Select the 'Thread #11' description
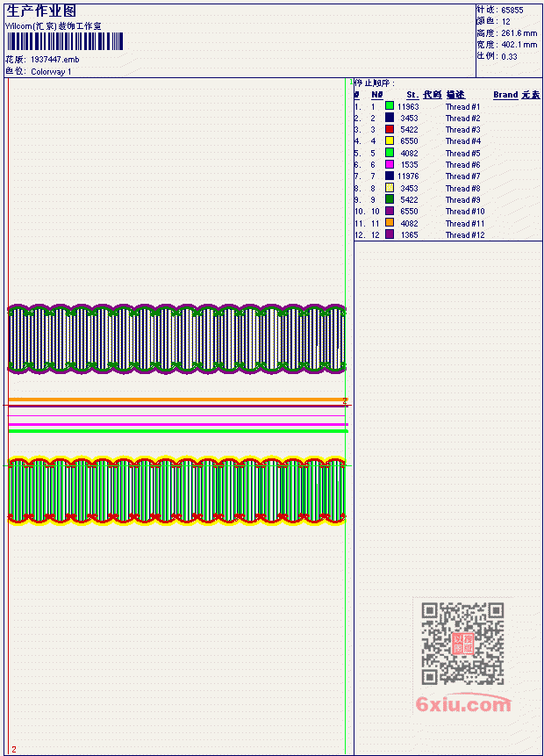Screen dimensions: 544x756 click(x=465, y=223)
